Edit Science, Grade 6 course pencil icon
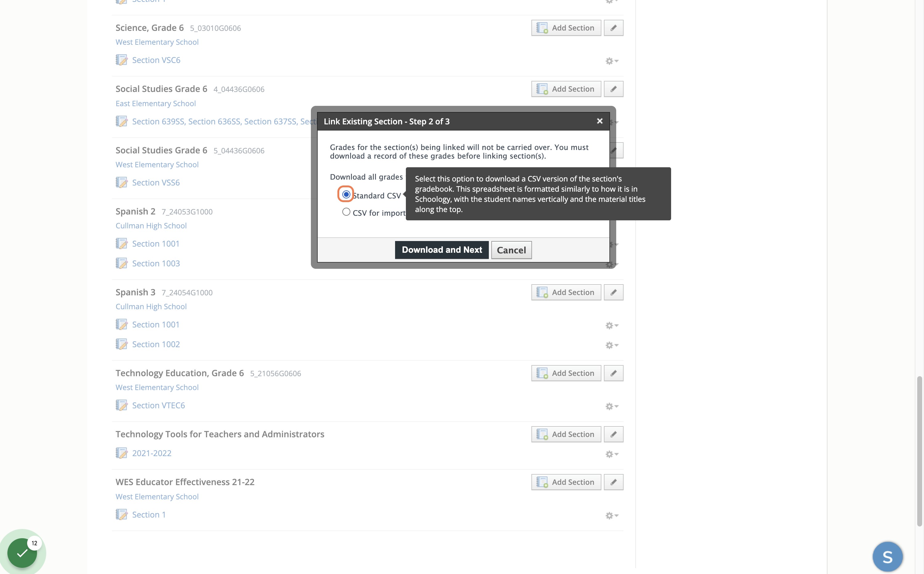The image size is (924, 574). tap(613, 28)
